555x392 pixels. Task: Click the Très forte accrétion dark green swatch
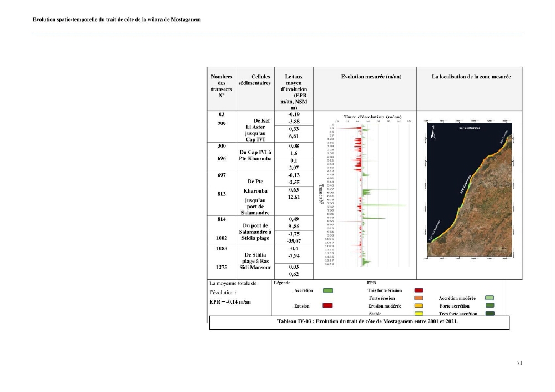[x=490, y=313]
